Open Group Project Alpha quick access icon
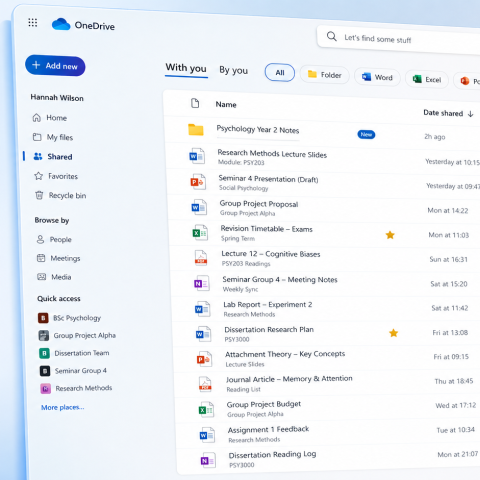 coord(44,335)
